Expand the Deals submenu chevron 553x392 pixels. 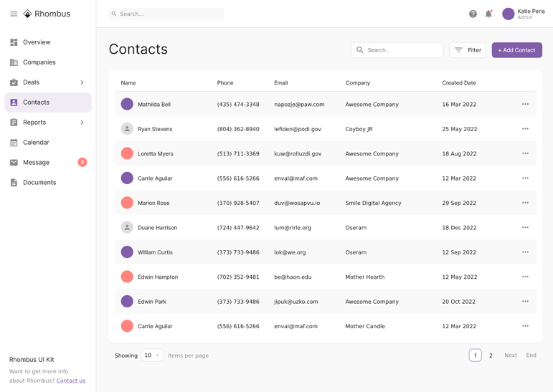82,82
